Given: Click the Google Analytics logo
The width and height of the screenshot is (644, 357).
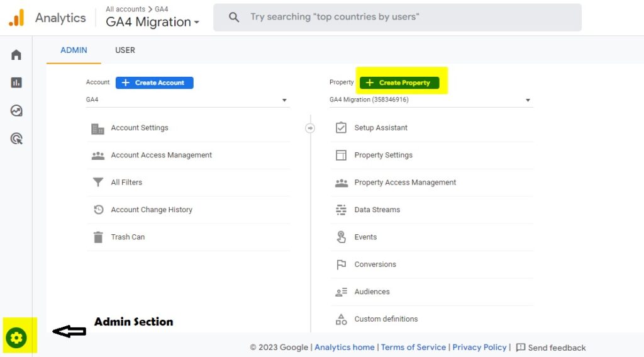Looking at the screenshot, I should pyautogui.click(x=17, y=18).
